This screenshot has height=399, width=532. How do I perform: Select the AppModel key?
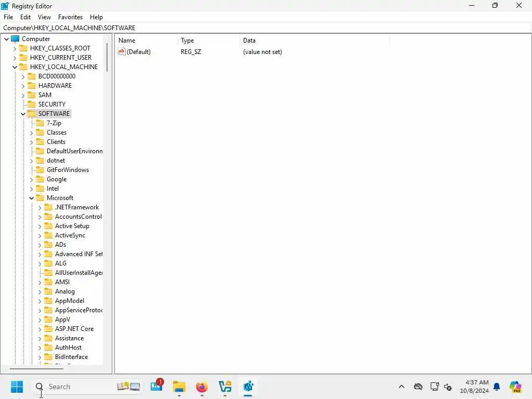pos(70,301)
